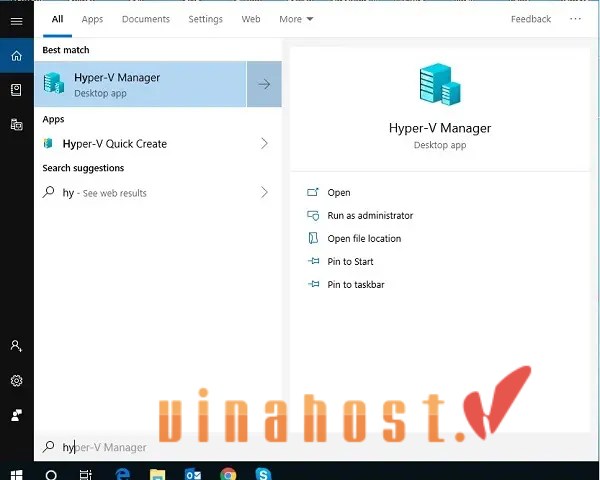Select the Hyper-V Manager best match result
This screenshot has width=600, height=480.
point(140,84)
